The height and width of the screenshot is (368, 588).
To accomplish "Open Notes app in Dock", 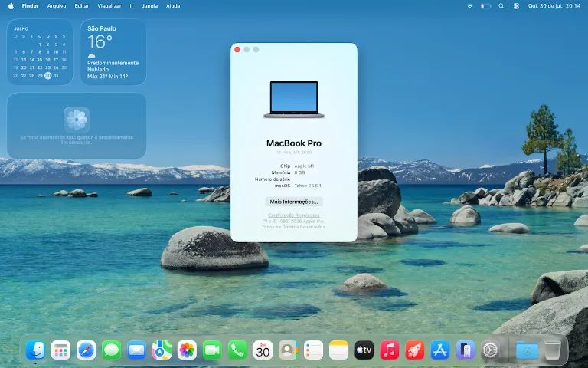I will click(338, 350).
